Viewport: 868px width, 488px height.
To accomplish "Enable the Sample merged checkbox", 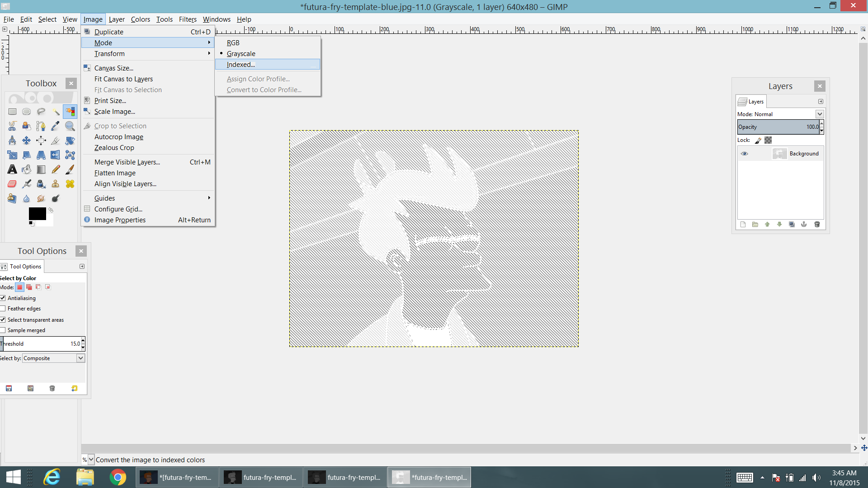I will 3,330.
